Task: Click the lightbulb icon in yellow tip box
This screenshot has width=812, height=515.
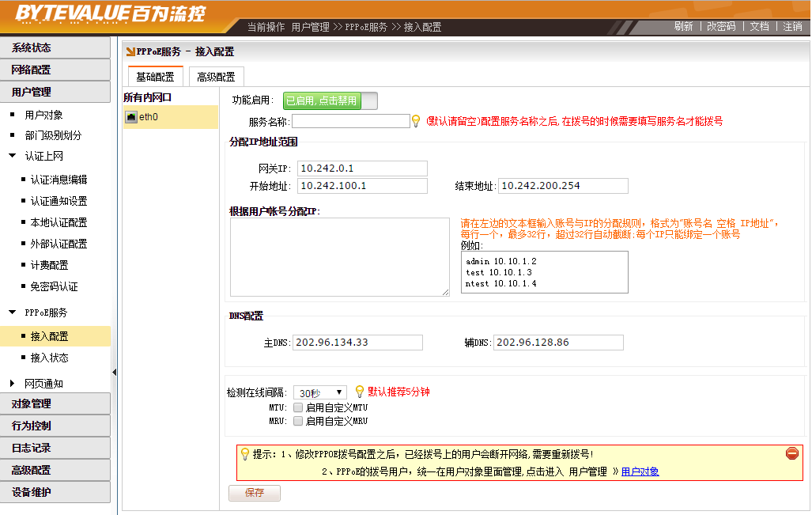Action: click(244, 454)
